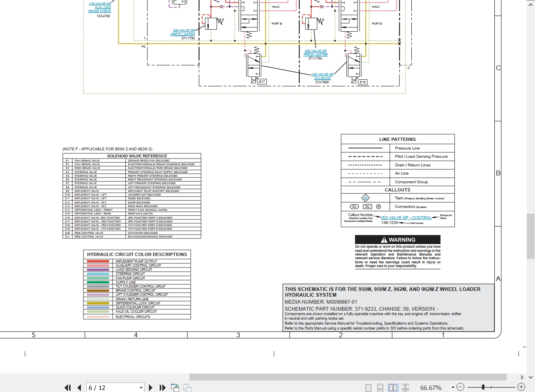Viewport: 535px width, 392px height.
Task: Open (28) VALVE GP PRESS LIMITER link above (35) SOLENOID
Action: click(x=316, y=53)
